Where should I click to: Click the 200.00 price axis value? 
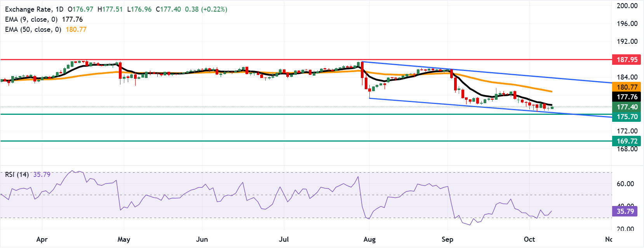(627, 6)
